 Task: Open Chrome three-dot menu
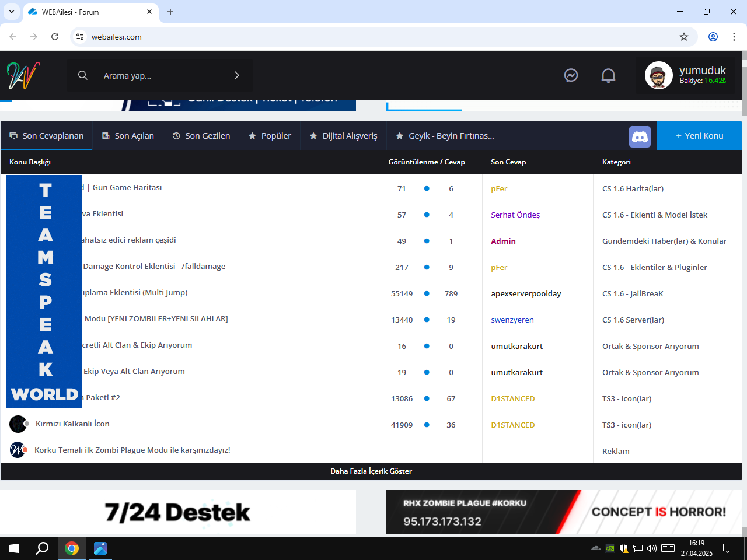point(734,37)
